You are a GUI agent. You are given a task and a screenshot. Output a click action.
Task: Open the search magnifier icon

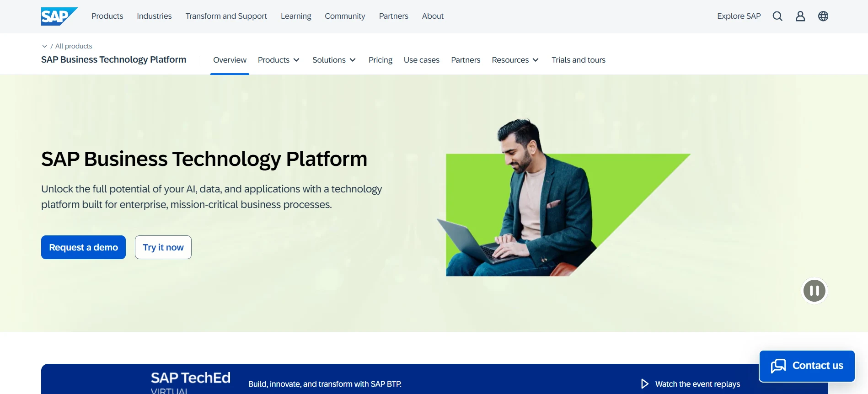pos(777,16)
